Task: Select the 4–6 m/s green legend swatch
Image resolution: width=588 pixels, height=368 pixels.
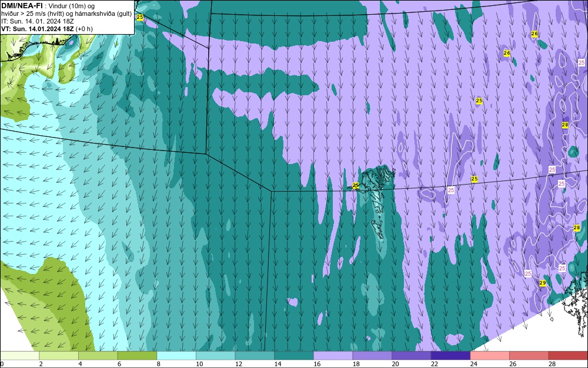Action: pyautogui.click(x=98, y=356)
